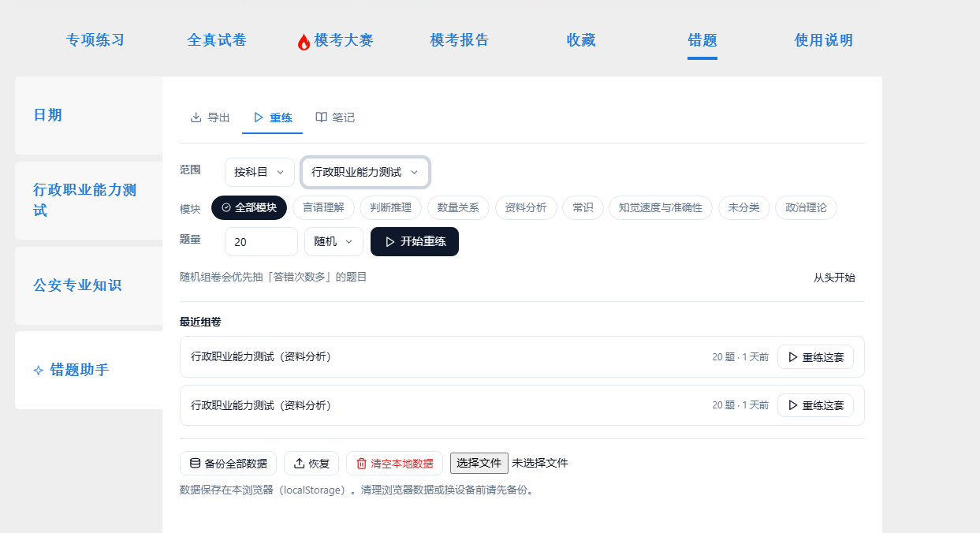This screenshot has height=533, width=980.
Task: Click 重练这套 for the first recent paper
Action: tap(815, 357)
